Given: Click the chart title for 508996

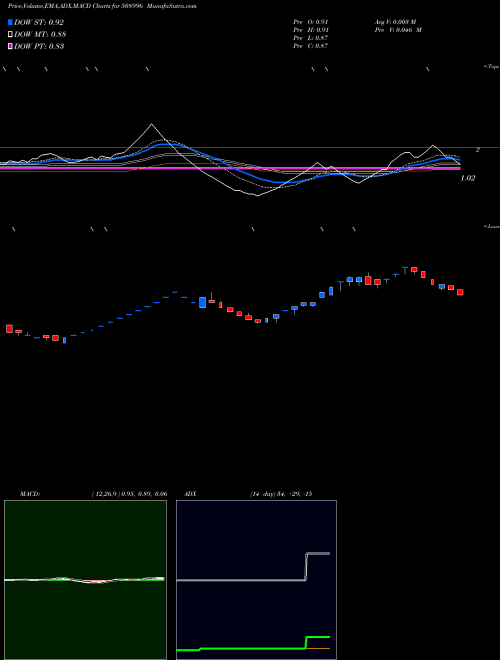Looking at the screenshot, I should (102, 6).
